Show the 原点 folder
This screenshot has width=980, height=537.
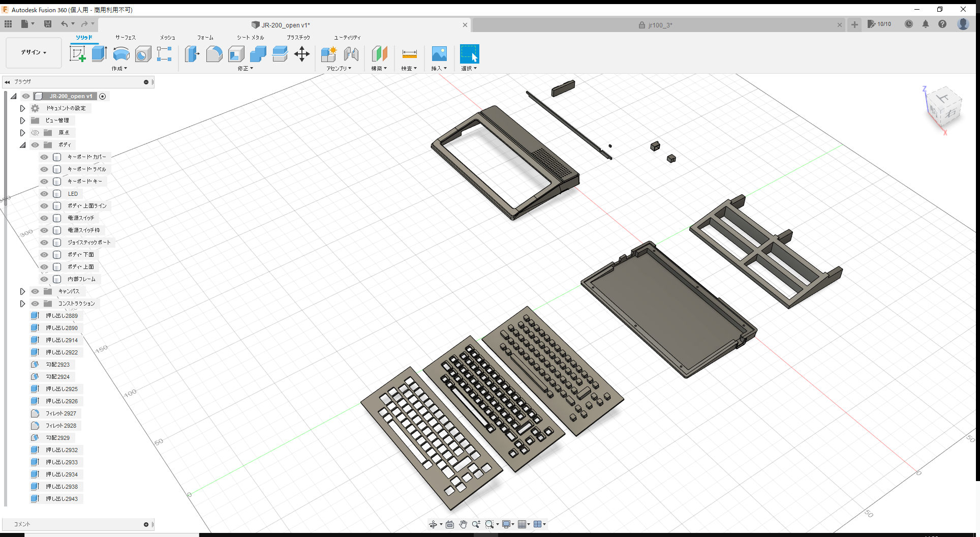coord(35,133)
